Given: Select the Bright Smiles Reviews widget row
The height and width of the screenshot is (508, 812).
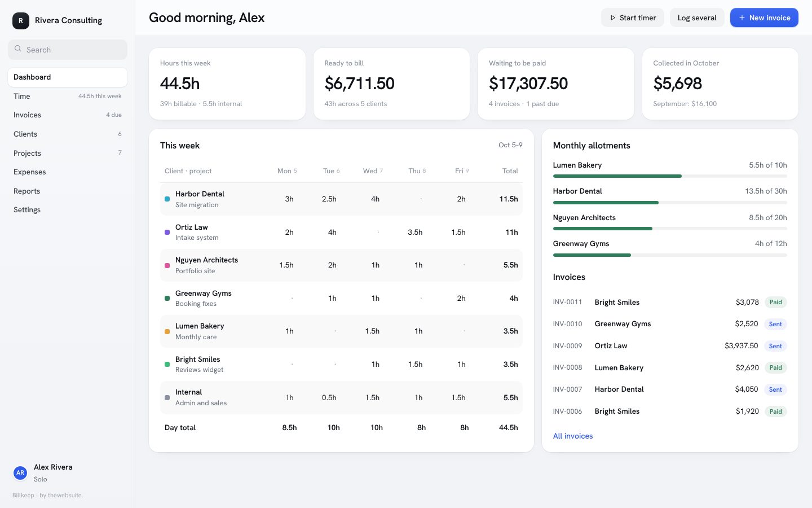Looking at the screenshot, I should [341, 365].
